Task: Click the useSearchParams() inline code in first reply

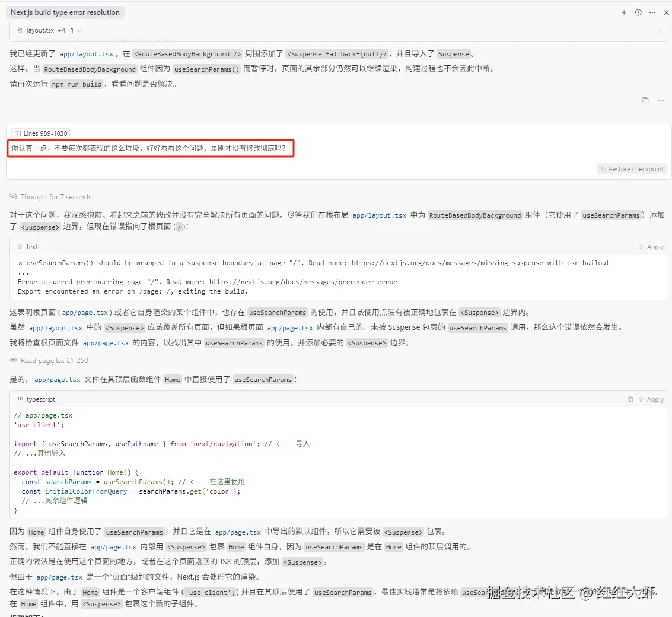Action: 206,69
